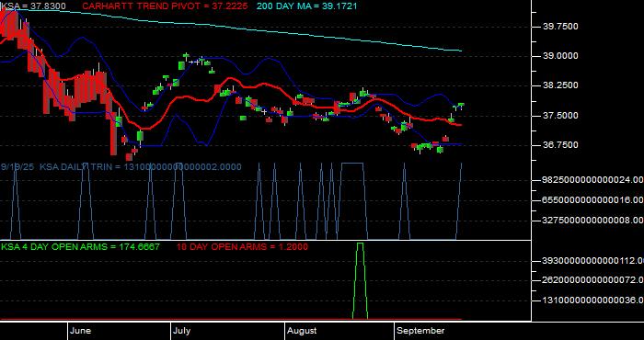Click the 39.0000 price axis value
The height and width of the screenshot is (340, 644).
(x=560, y=56)
